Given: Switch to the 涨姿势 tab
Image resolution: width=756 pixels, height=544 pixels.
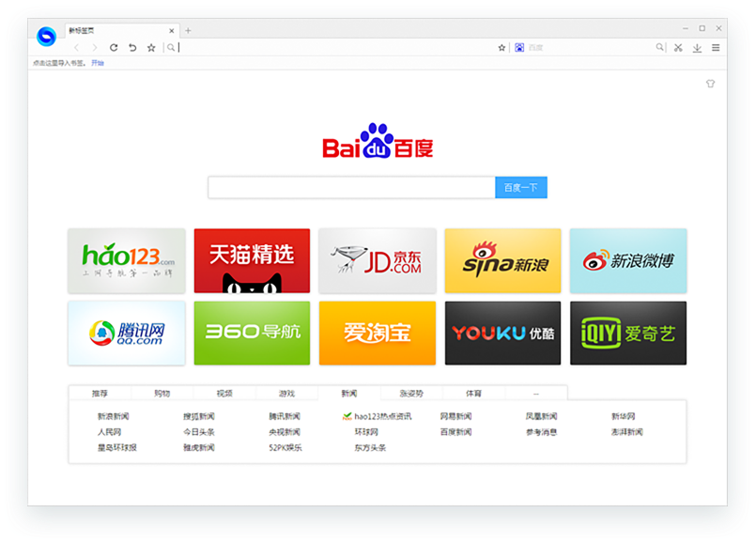Looking at the screenshot, I should tap(411, 394).
